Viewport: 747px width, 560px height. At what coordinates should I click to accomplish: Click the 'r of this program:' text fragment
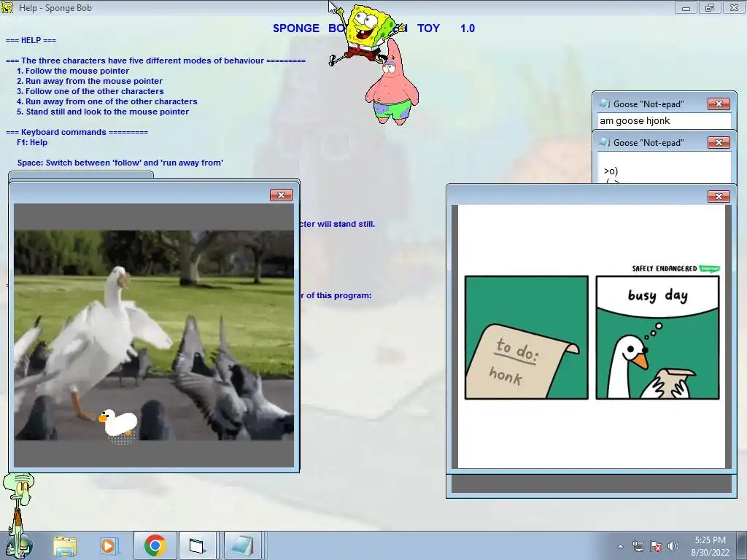click(x=336, y=295)
